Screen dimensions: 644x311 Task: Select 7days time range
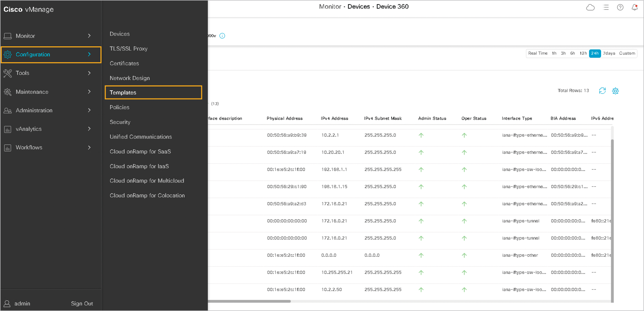tap(609, 54)
